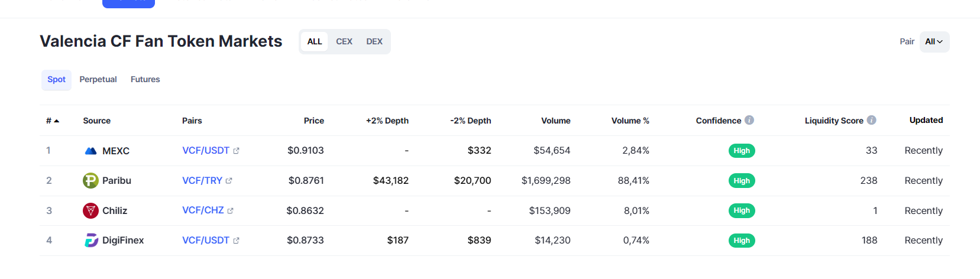Click the DigiFinex exchange logo icon
The width and height of the screenshot is (980, 279).
click(x=91, y=241)
